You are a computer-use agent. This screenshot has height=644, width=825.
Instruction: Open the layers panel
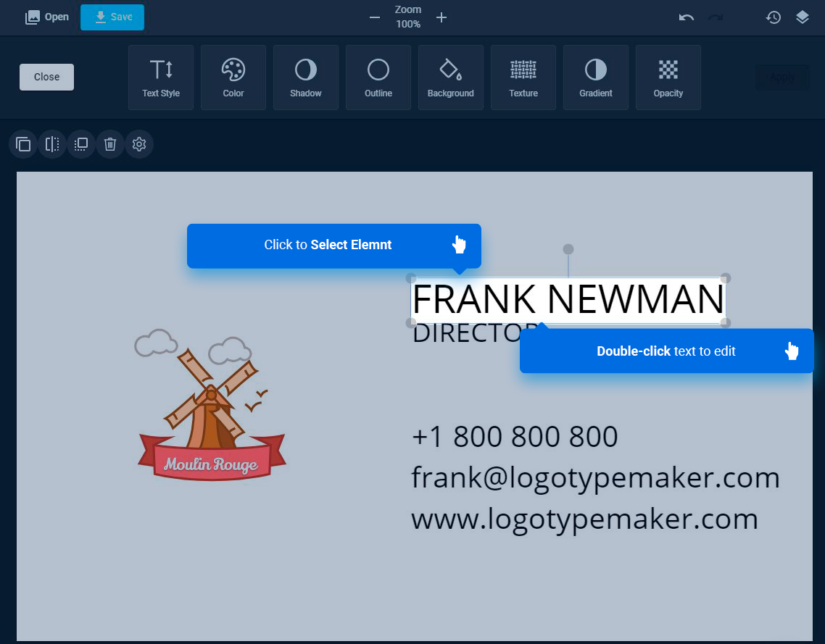pos(803,17)
